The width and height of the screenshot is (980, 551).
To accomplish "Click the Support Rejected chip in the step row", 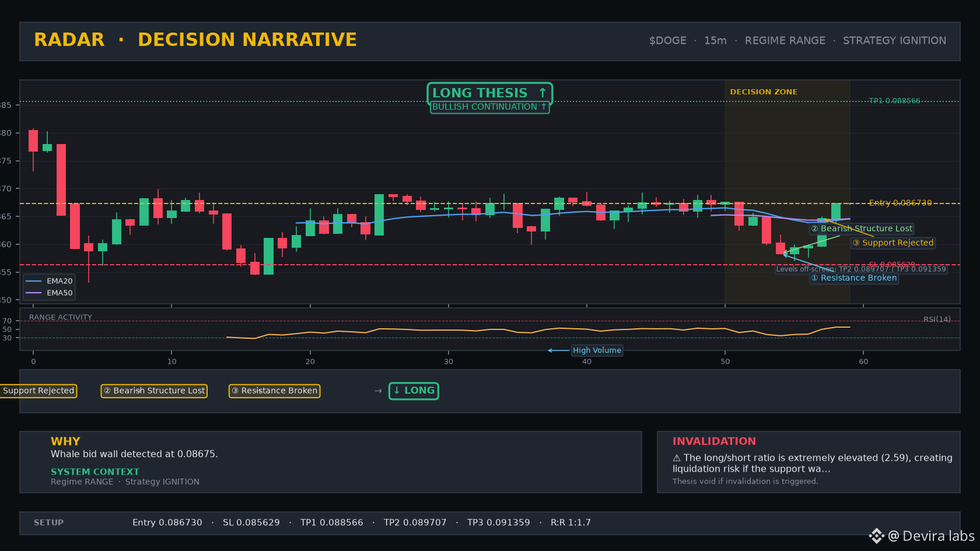I will [x=38, y=391].
